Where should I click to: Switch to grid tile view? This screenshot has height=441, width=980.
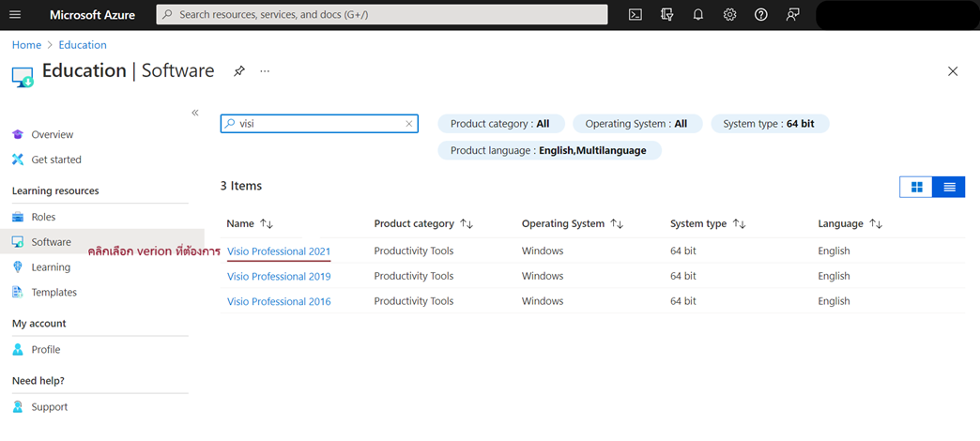(916, 187)
